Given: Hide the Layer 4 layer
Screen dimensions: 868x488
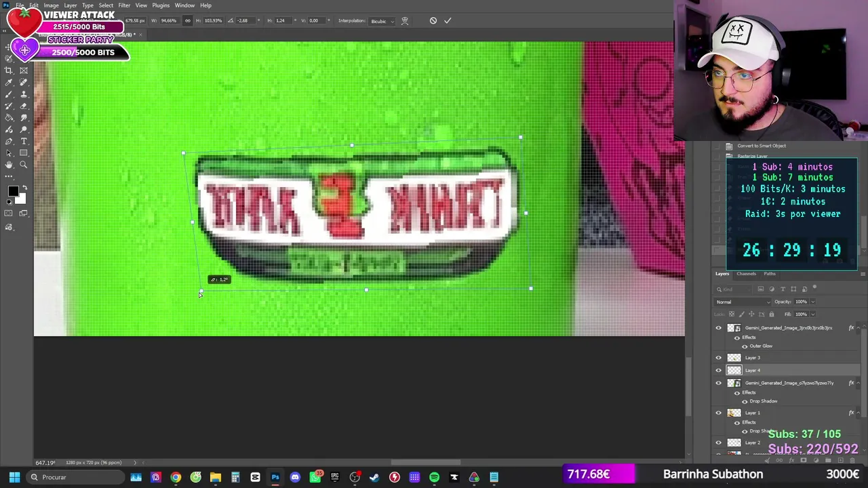Looking at the screenshot, I should coord(719,370).
